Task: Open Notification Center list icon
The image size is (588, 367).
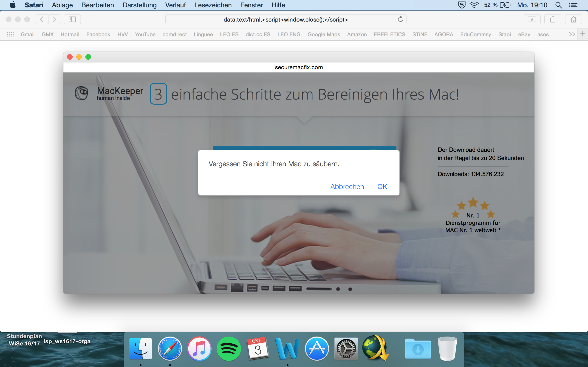Action: click(573, 5)
